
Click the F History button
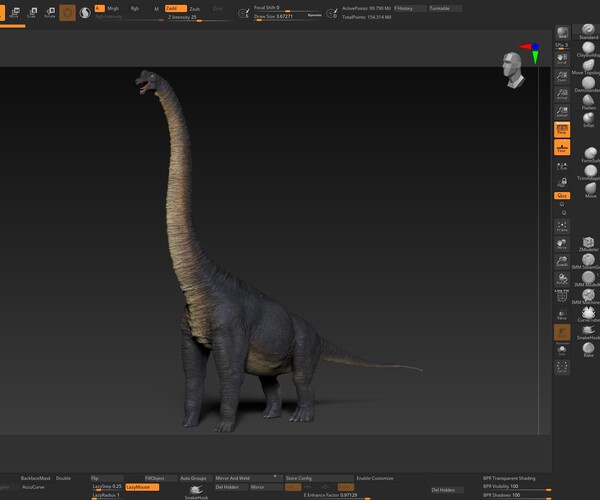pos(410,8)
